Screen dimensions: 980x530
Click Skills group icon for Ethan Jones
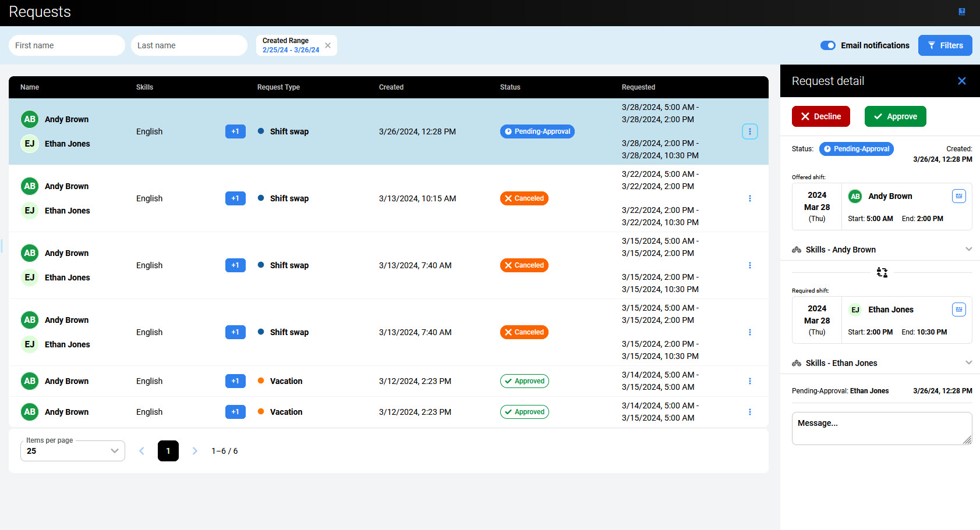pyautogui.click(x=797, y=363)
